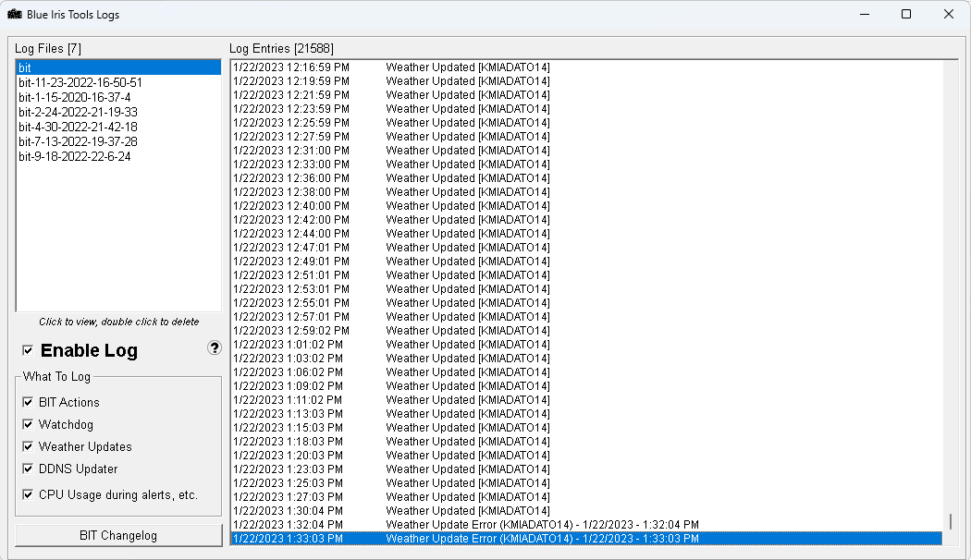Select the 1:30:04 PM log entry
Viewport: 971px width, 560px height.
pos(586,510)
